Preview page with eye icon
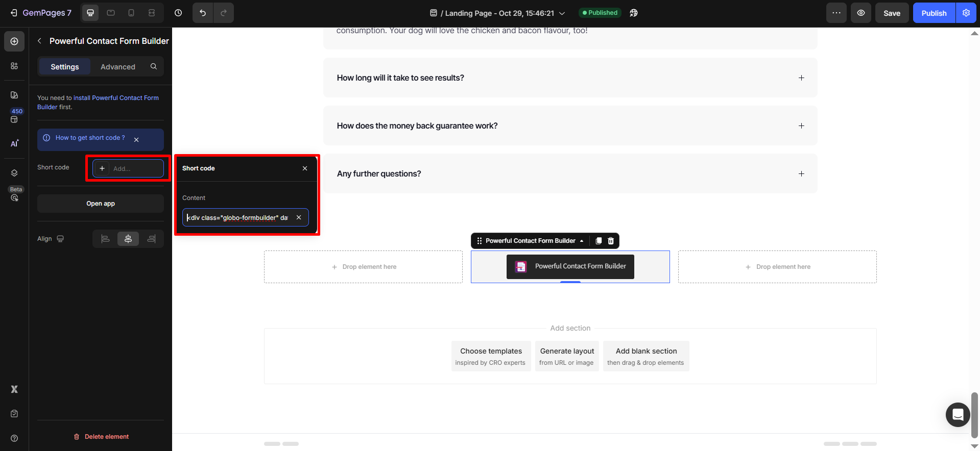 [x=861, y=13]
